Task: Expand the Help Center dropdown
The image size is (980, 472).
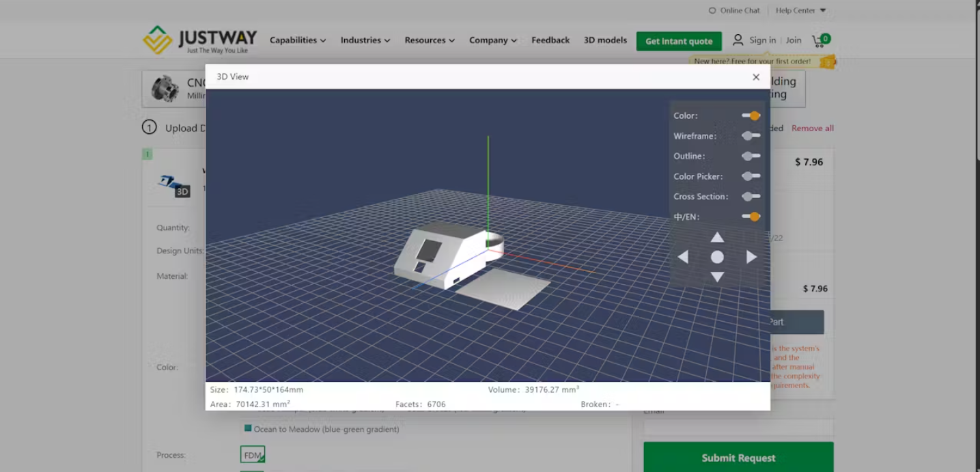Action: 799,10
